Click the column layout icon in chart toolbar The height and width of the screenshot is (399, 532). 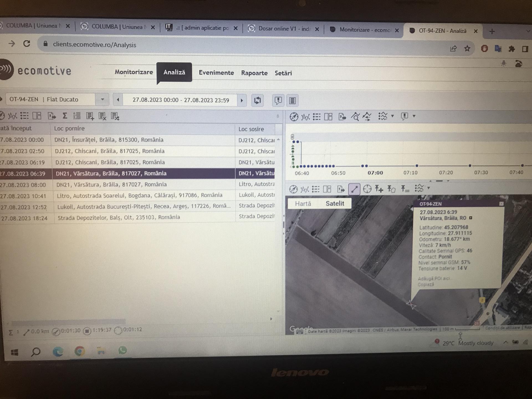328,117
